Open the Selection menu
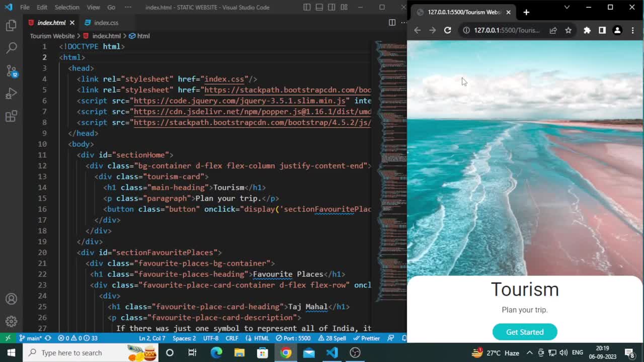 point(67,7)
